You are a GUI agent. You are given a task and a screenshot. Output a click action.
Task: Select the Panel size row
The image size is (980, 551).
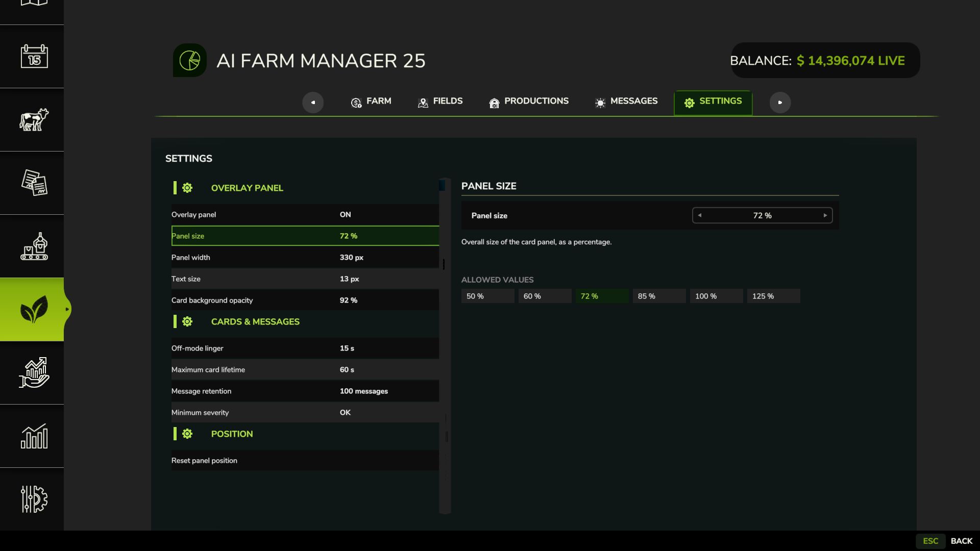click(305, 236)
